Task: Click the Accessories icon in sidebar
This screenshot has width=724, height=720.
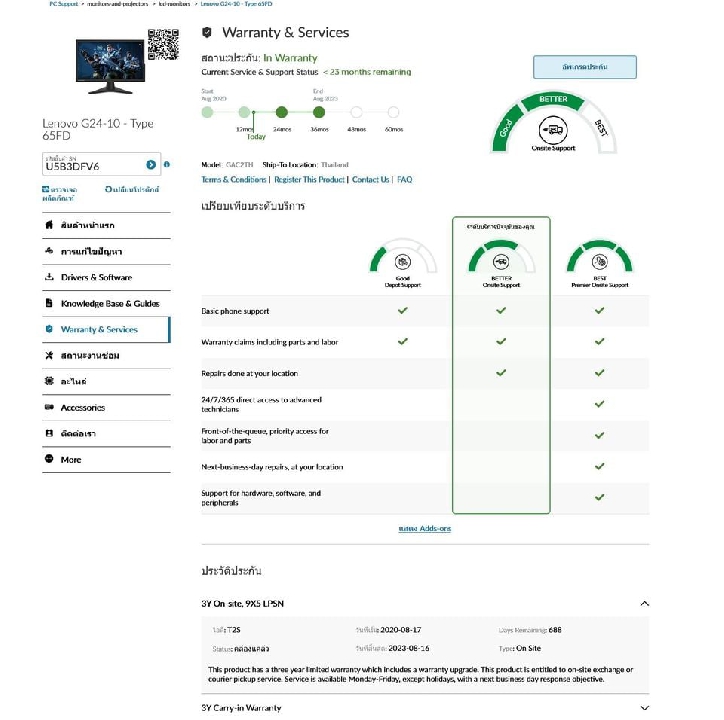Action: coord(49,407)
